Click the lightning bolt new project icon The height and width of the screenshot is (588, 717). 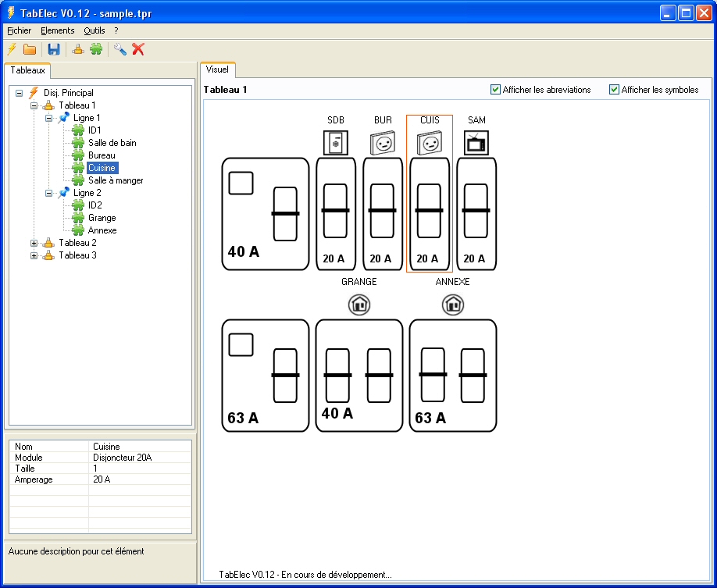tap(12, 49)
